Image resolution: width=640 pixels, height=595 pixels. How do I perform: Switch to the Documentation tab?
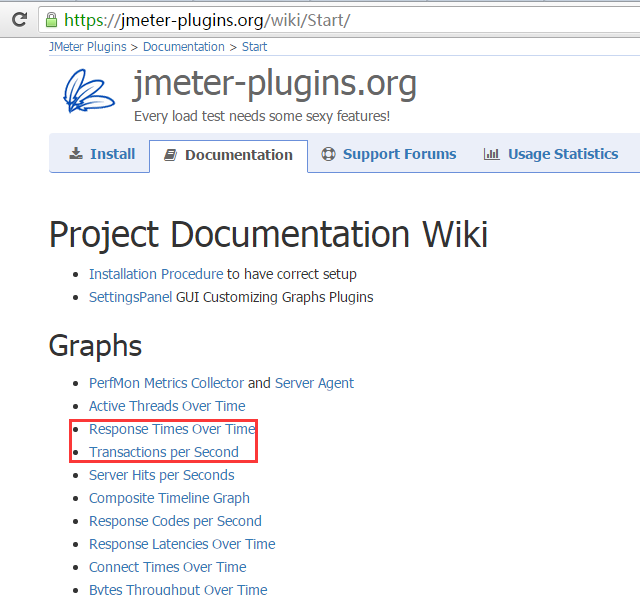click(228, 156)
